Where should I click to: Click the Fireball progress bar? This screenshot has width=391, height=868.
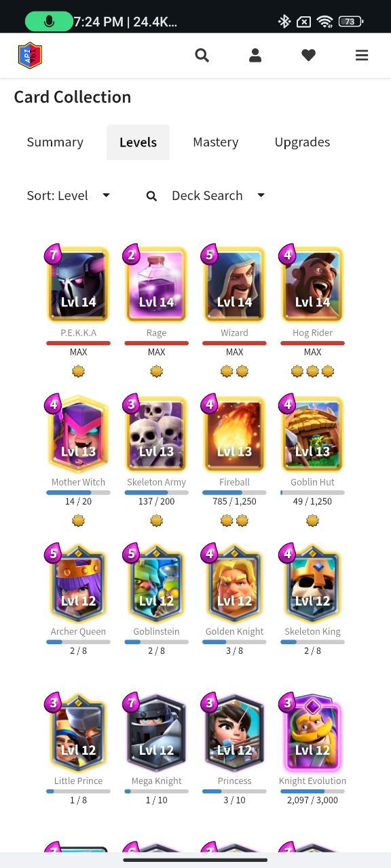[x=234, y=492]
